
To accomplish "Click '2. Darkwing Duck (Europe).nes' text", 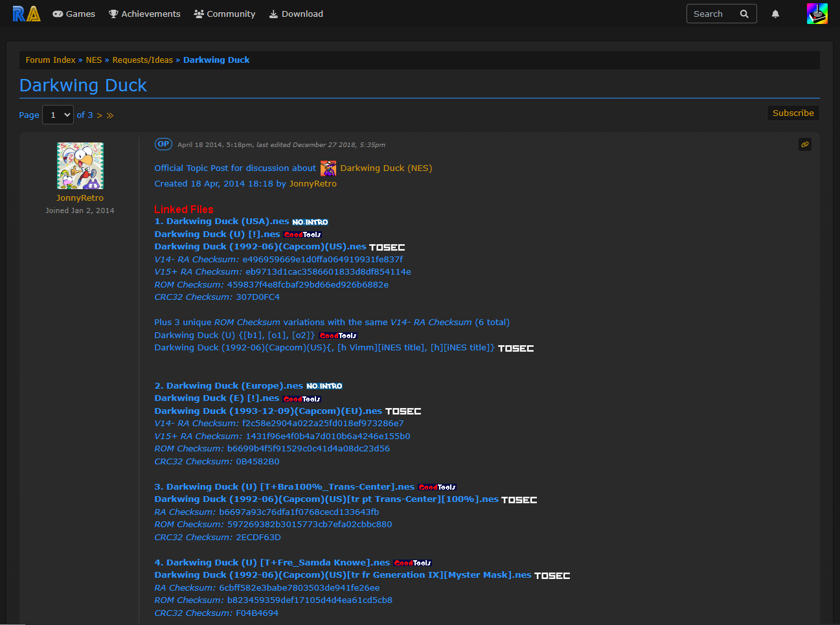I will tap(229, 386).
